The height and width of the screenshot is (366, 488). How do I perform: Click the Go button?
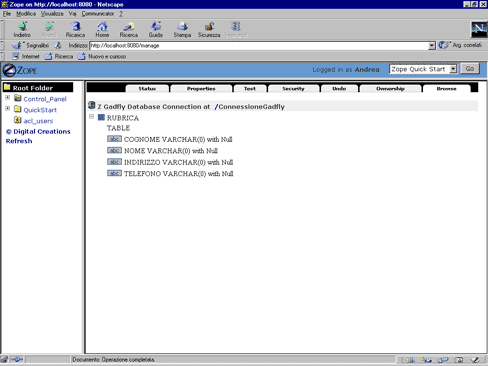coord(470,69)
